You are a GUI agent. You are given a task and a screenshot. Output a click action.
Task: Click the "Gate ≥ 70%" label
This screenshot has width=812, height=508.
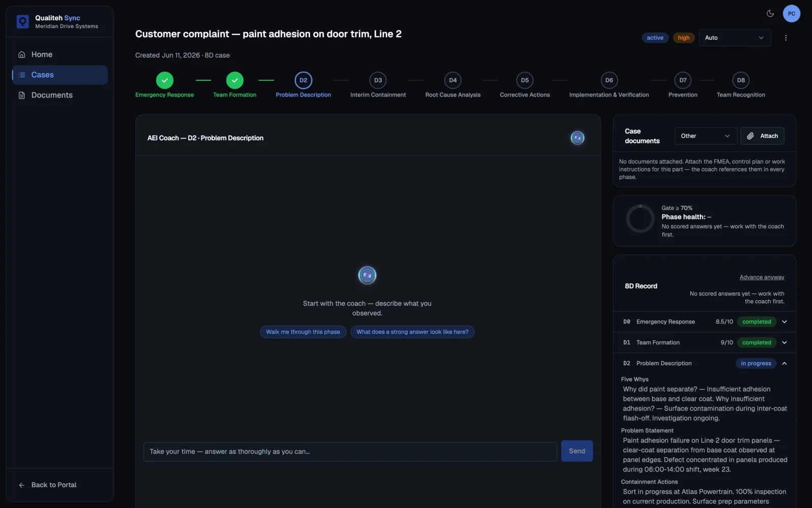pos(676,208)
